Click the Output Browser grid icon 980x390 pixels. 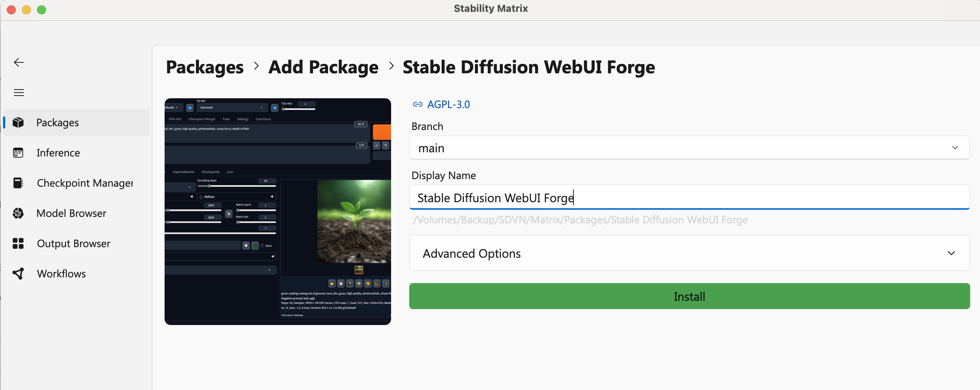18,243
